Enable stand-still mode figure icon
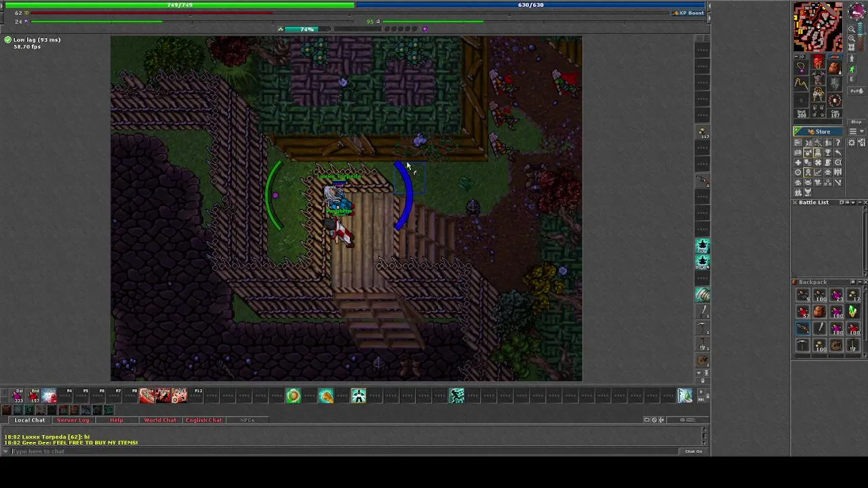This screenshot has width=868, height=488. click(x=852, y=58)
